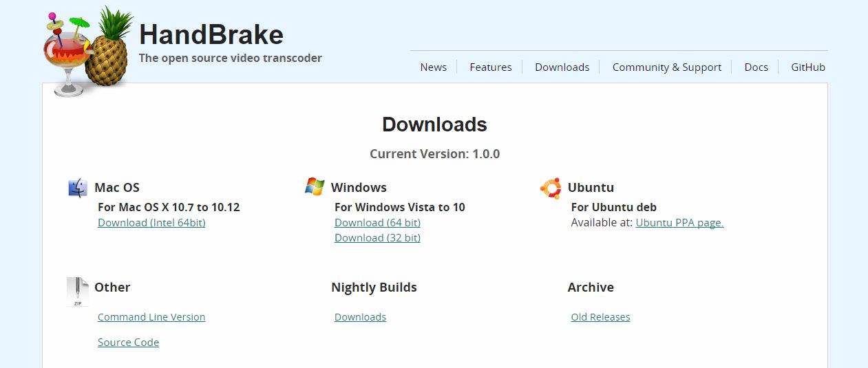868x368 pixels.
Task: Click the Mac OS Finder icon
Action: pos(78,188)
